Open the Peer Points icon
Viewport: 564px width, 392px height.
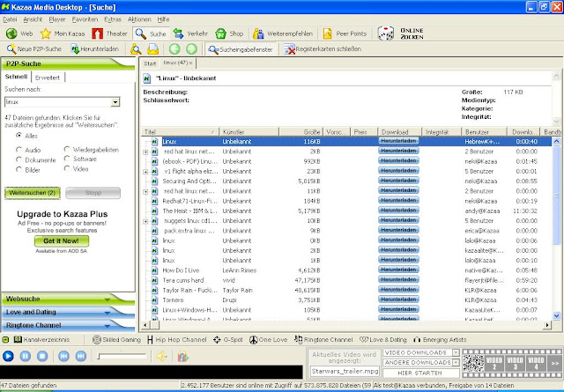(327, 33)
